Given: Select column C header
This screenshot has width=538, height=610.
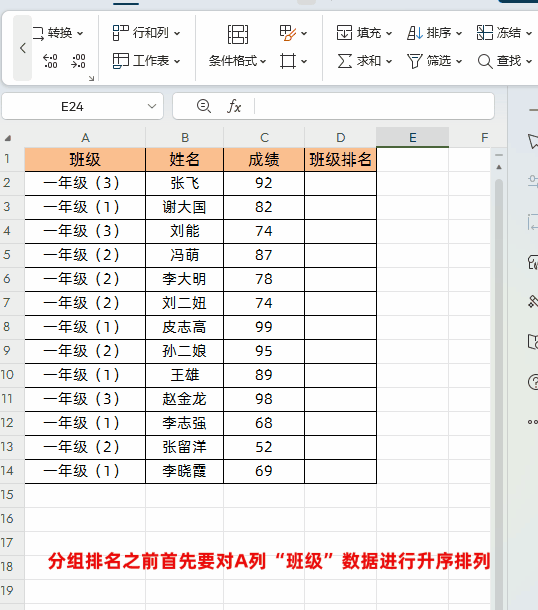Looking at the screenshot, I should click(x=264, y=138).
